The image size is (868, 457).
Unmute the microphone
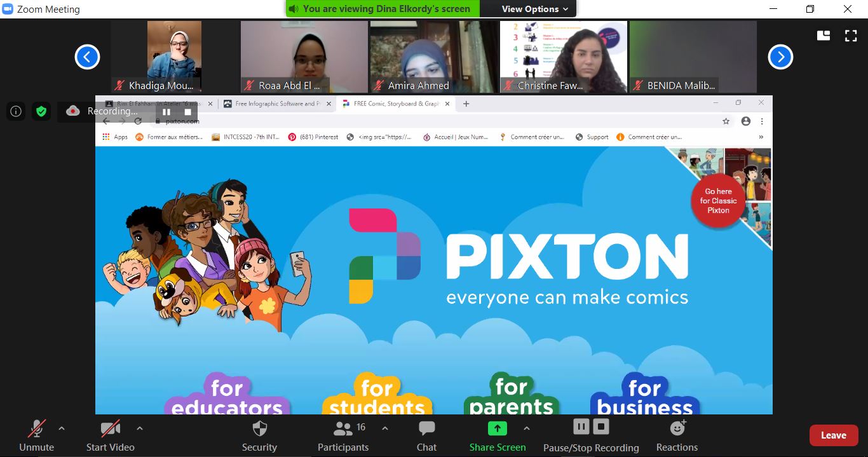[x=37, y=428]
